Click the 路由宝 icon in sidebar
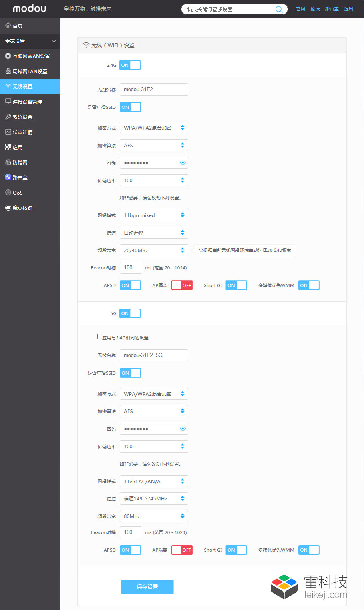The image size is (364, 610). coord(8,177)
